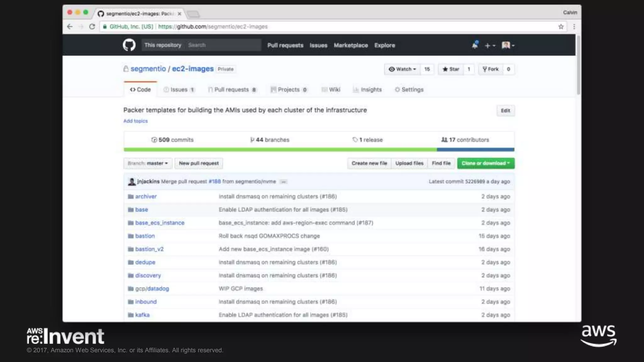
Task: Focus the repository search field
Action: [x=223, y=45]
